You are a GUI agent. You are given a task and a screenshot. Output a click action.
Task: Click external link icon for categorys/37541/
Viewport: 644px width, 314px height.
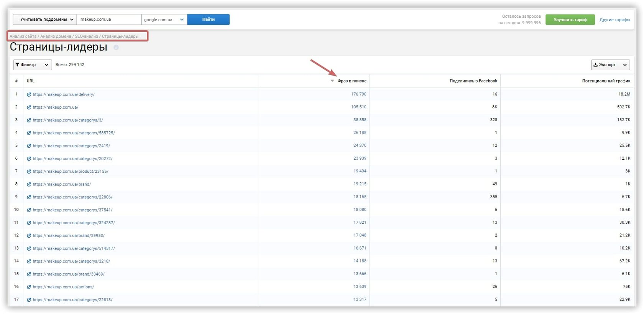coord(29,210)
